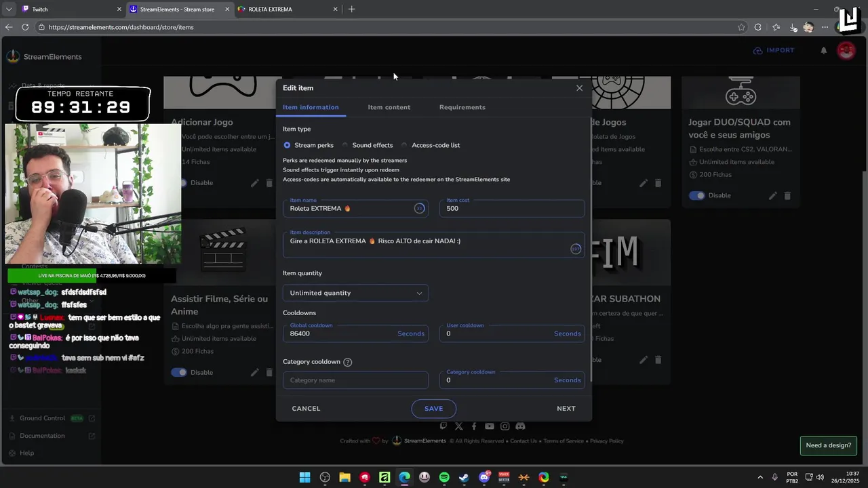Choose the Access-code list item type
868x488 pixels.
point(404,145)
